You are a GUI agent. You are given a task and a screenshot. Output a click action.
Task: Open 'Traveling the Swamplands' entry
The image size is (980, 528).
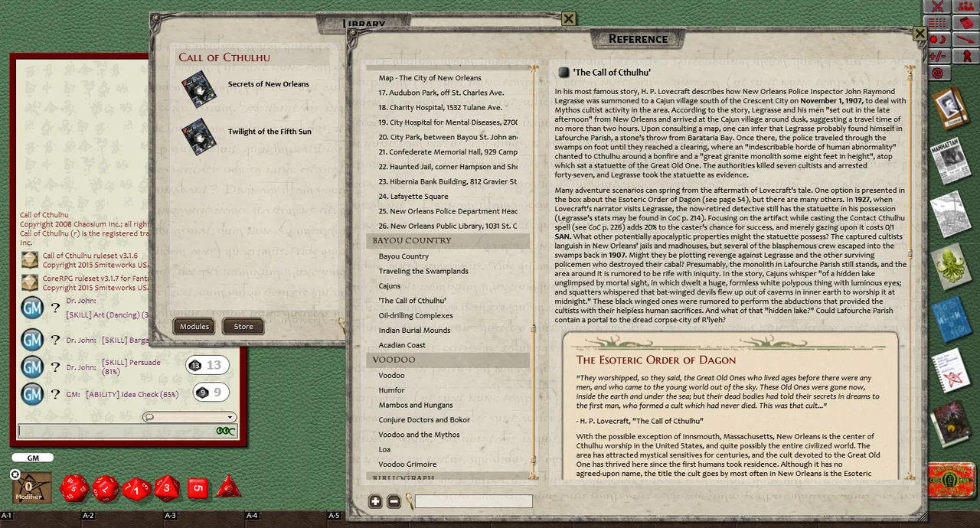423,271
